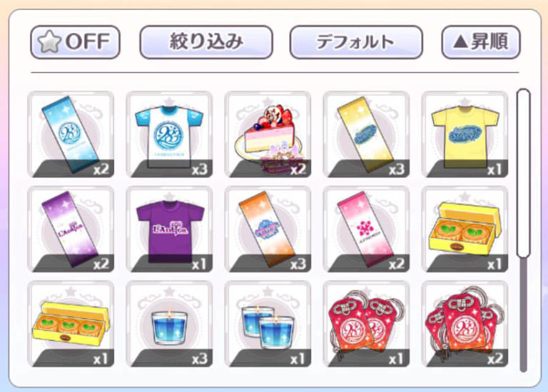Screen dimensions: 548x392
Task: Choose the purple L'Antica T-shirt
Action: (170, 229)
